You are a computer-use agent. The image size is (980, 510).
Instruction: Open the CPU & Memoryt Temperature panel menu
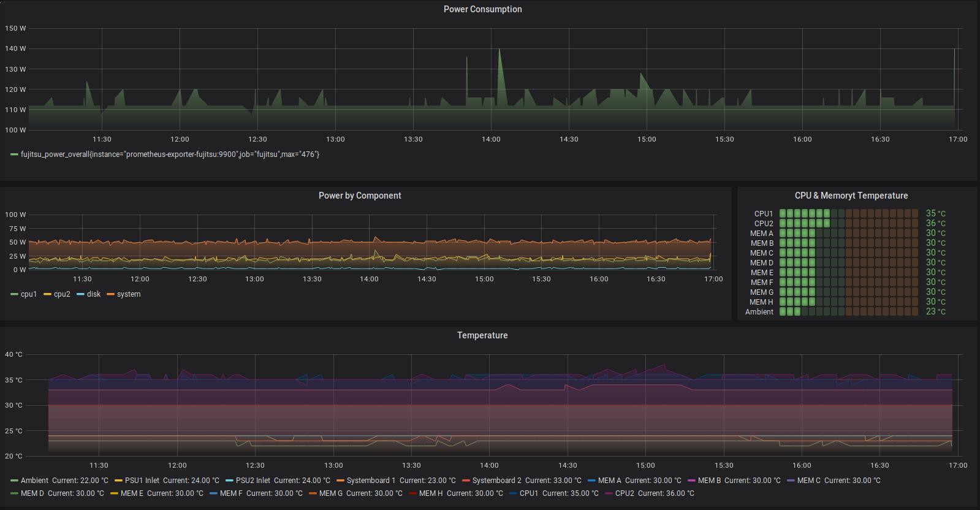coord(851,196)
